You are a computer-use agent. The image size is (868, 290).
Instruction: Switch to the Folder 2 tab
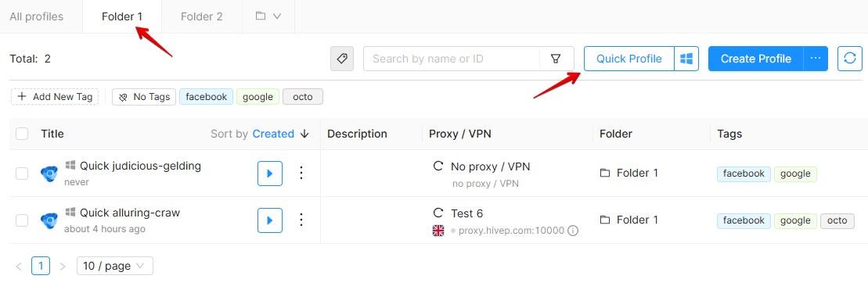coord(201,16)
